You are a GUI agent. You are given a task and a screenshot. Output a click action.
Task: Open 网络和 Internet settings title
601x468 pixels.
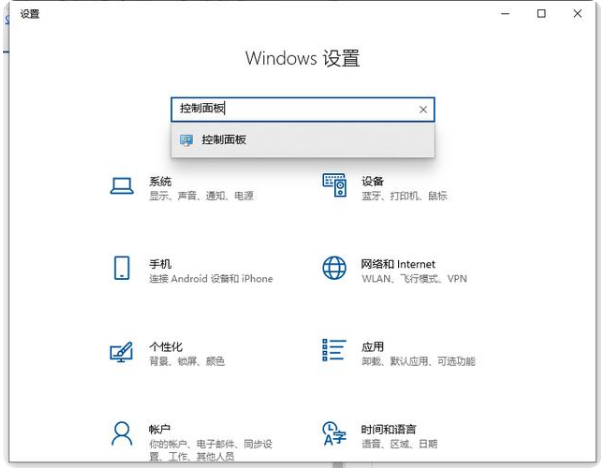(x=398, y=264)
